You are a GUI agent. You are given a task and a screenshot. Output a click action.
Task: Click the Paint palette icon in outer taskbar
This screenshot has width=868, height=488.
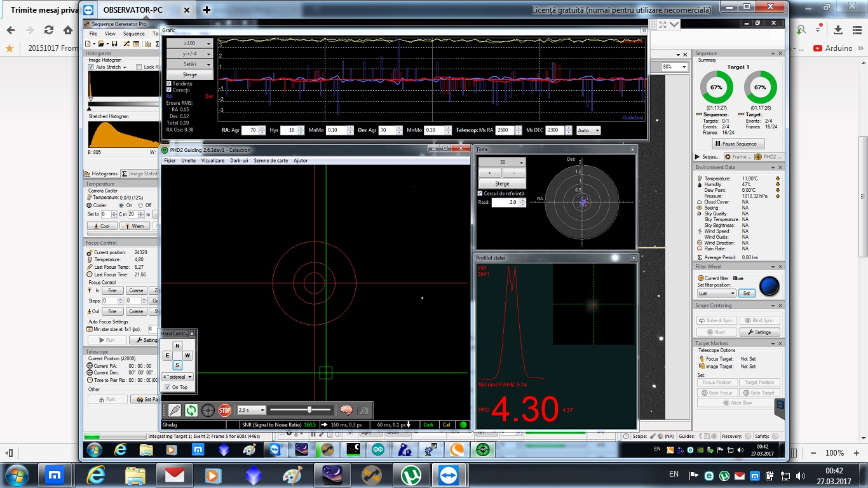pos(292,475)
